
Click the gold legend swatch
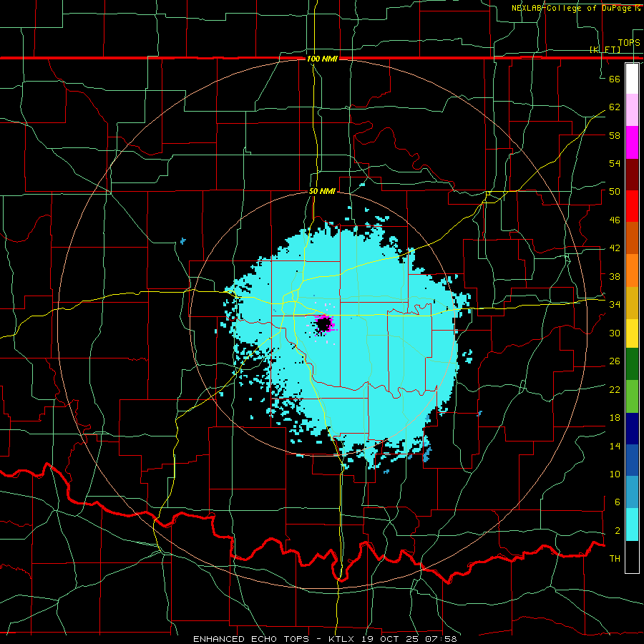click(632, 303)
